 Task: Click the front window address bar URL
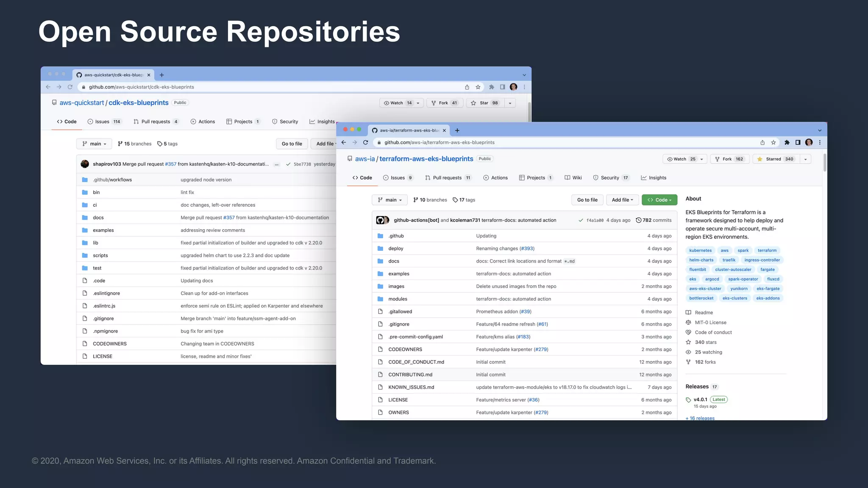[439, 142]
